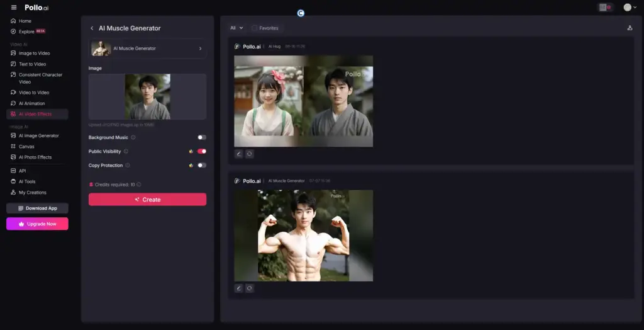The width and height of the screenshot is (644, 330).
Task: Click the info icon next to Credits required
Action: point(139,185)
